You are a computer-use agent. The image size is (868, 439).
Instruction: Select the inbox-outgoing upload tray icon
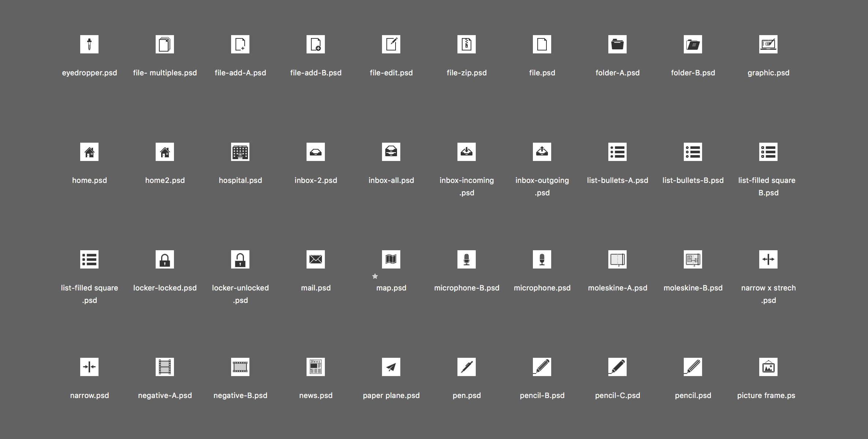tap(542, 152)
